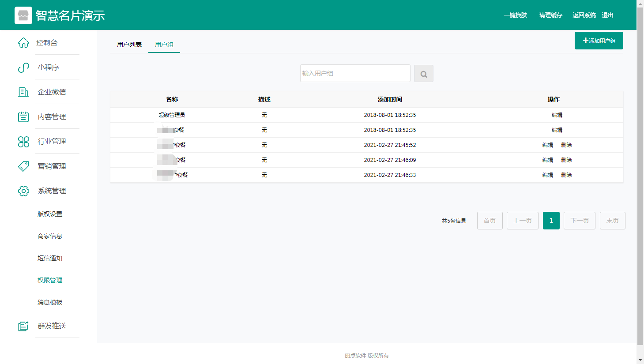Screen dimensions: 644x364
Task: Click 退出 to log out
Action: click(608, 15)
